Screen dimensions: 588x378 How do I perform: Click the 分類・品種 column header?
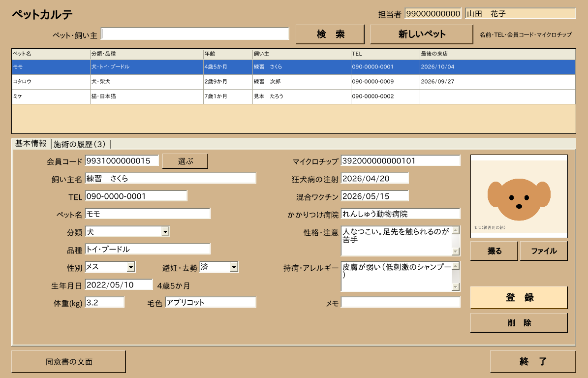tap(147, 54)
